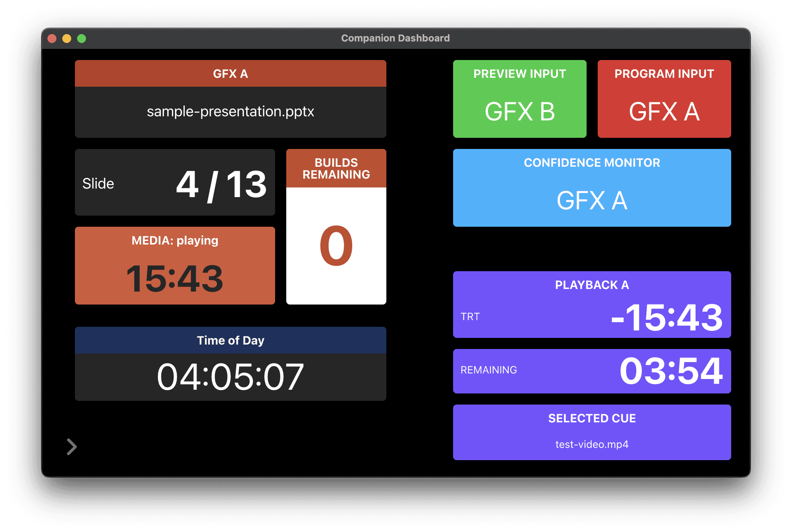Image resolution: width=792 pixels, height=532 pixels.
Task: Select the Program Input GFX A tile
Action: 664,99
